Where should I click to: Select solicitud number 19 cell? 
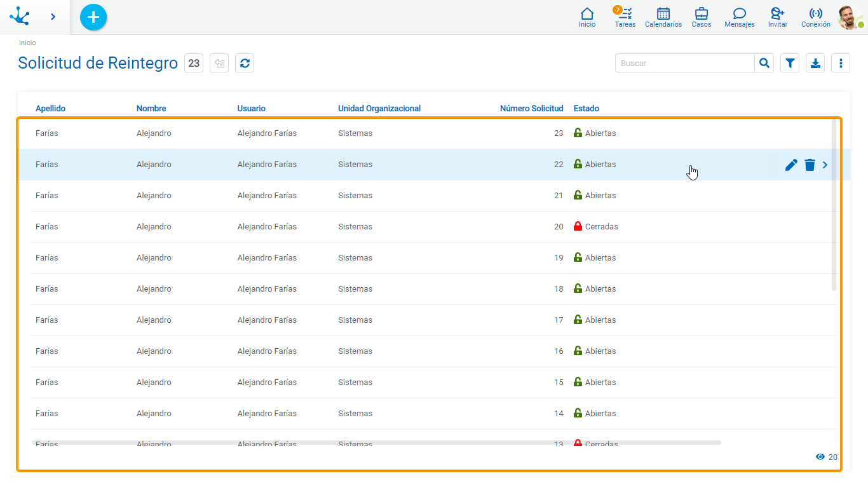[559, 258]
